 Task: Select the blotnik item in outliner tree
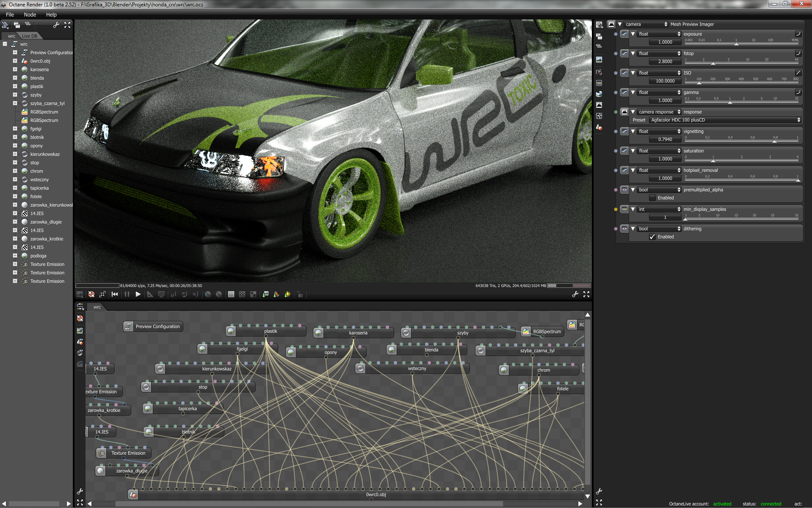37,137
